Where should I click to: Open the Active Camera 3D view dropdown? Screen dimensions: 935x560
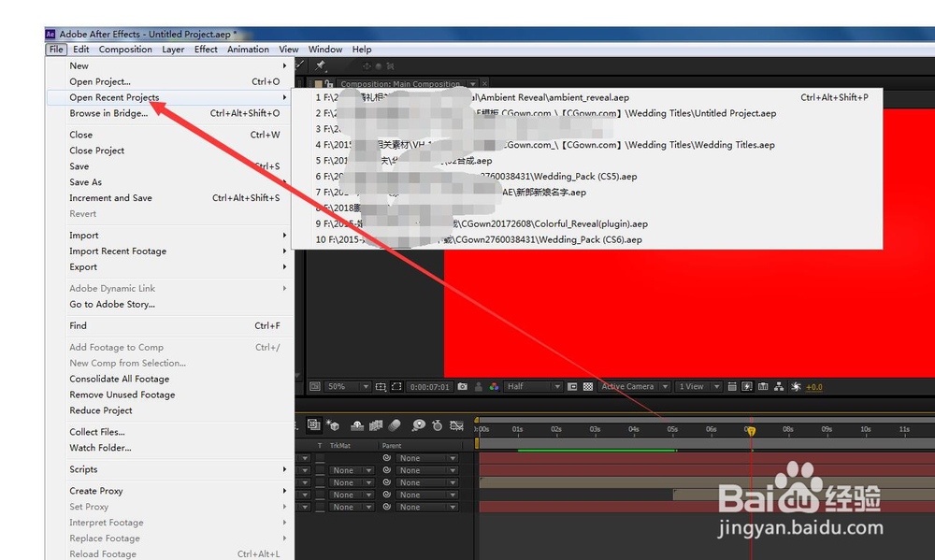click(x=635, y=386)
